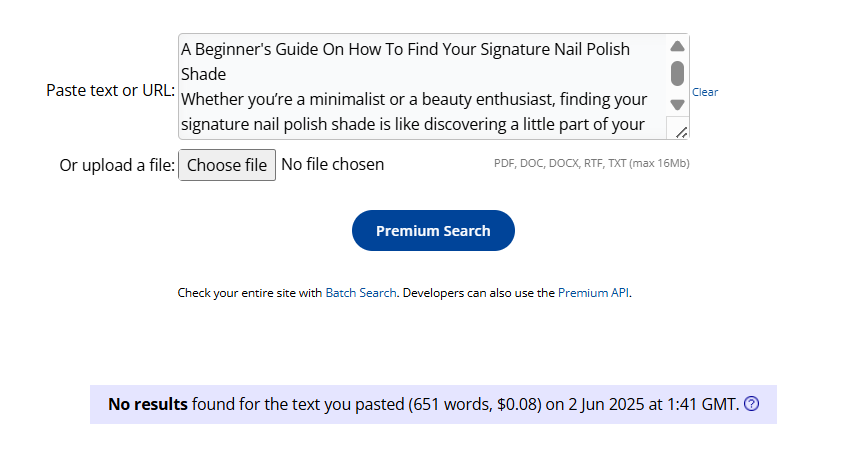Viewport: 858px width, 454px height.
Task: Click the text box scroll up arrow
Action: tap(677, 46)
